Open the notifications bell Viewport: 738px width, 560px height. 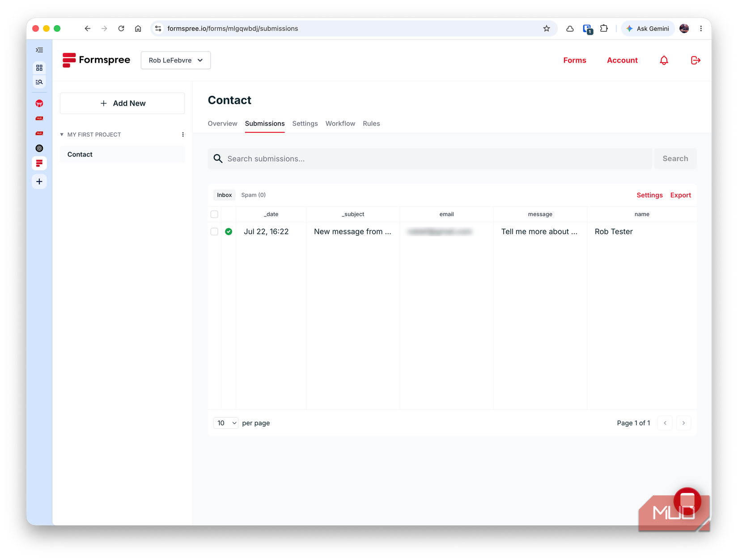664,60
